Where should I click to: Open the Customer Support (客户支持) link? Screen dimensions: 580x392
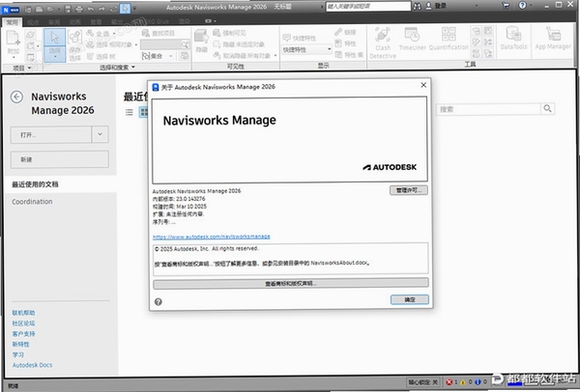coord(23,334)
